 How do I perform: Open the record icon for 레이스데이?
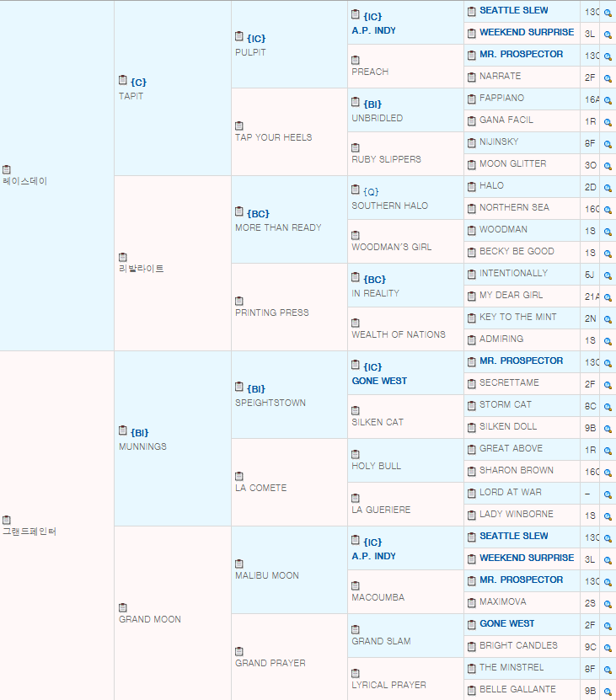7,169
